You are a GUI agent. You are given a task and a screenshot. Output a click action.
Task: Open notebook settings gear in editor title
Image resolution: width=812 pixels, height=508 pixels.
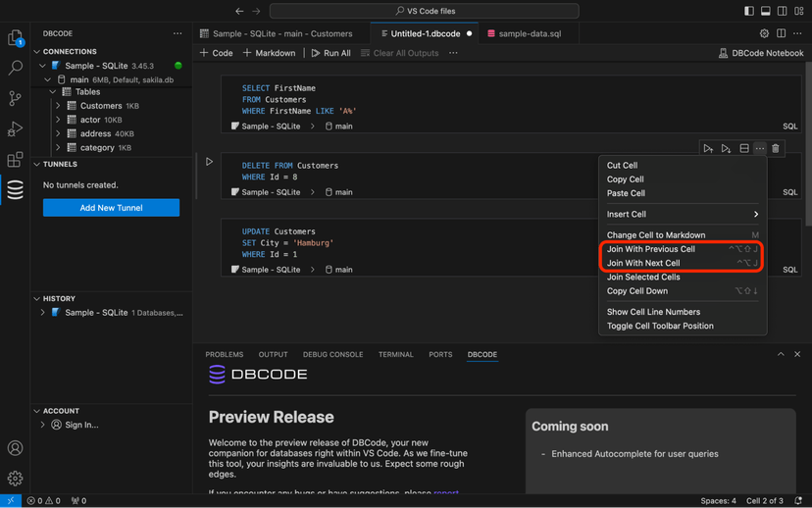[764, 33]
